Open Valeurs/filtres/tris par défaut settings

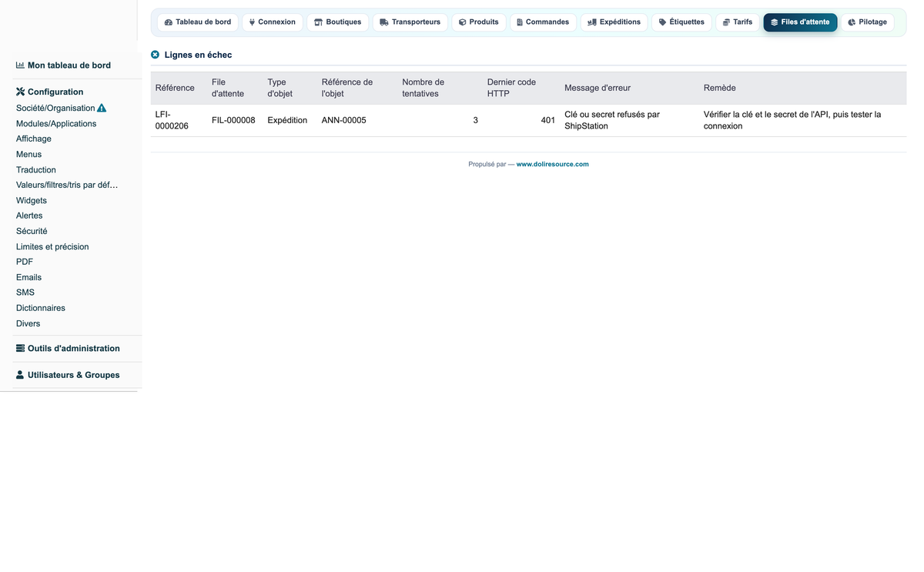point(67,185)
